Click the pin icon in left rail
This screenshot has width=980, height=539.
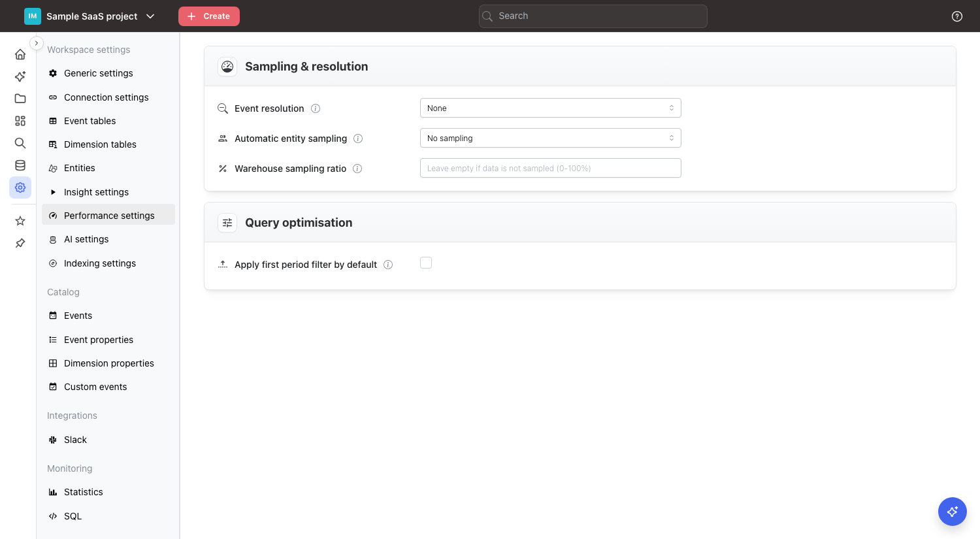(x=20, y=243)
